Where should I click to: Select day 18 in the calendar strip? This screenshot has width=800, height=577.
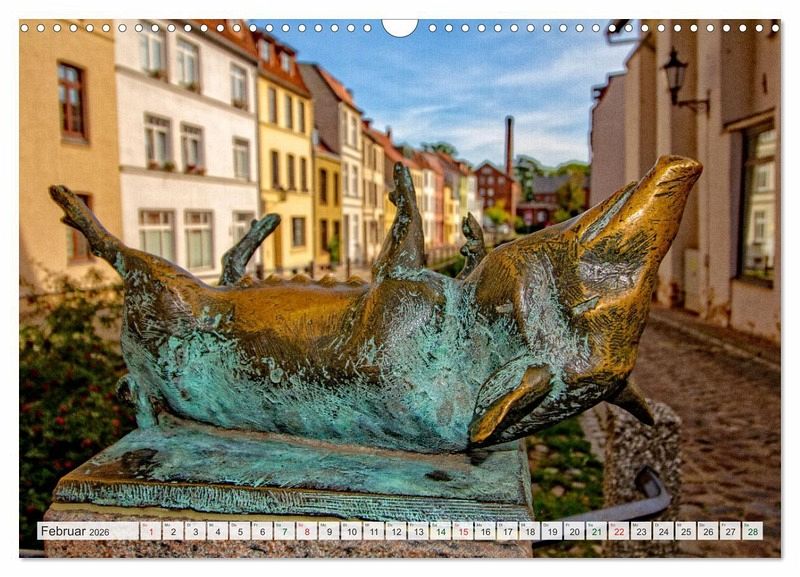click(530, 531)
